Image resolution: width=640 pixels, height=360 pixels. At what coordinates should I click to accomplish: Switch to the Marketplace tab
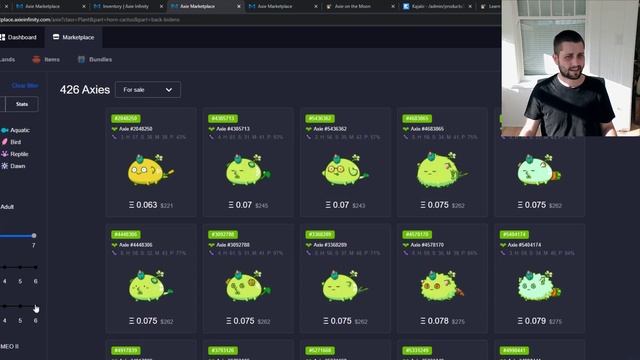pos(73,37)
